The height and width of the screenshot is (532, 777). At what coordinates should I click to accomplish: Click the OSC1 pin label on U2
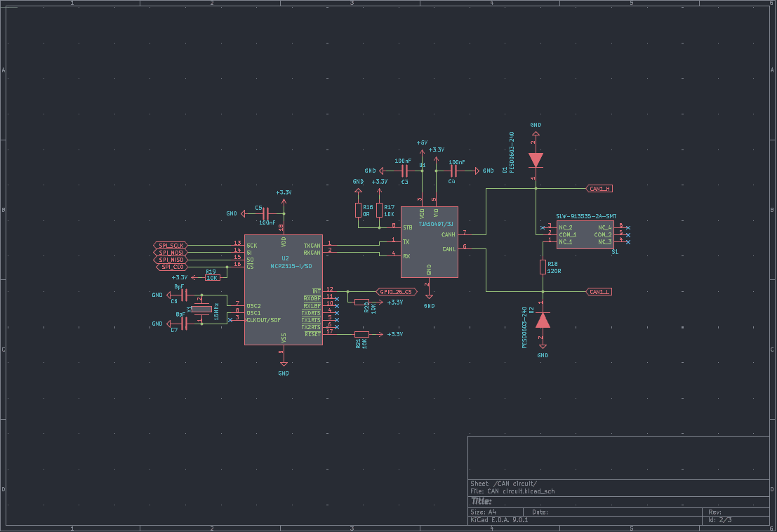coord(253,313)
